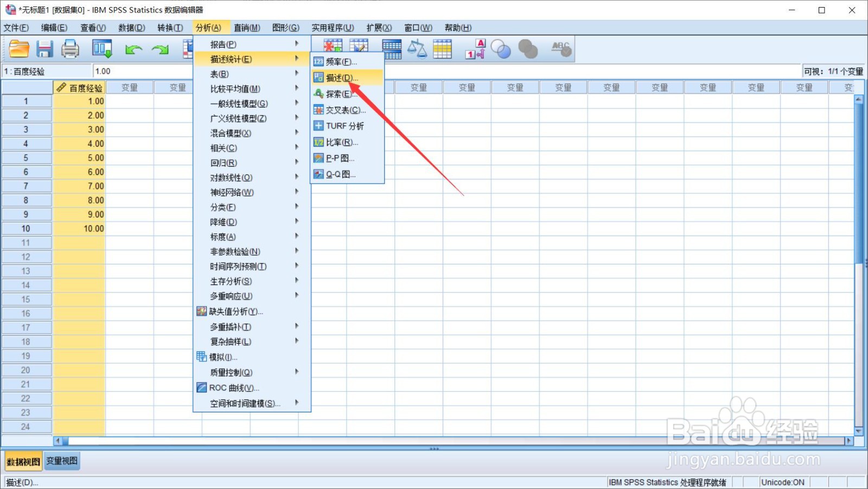Choose TURF 分析 from submenu
Screen dimensions: 868x489
[347, 126]
